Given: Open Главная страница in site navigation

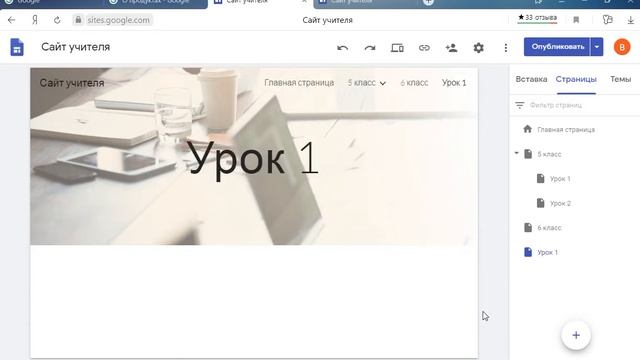Looking at the screenshot, I should pos(299,83).
